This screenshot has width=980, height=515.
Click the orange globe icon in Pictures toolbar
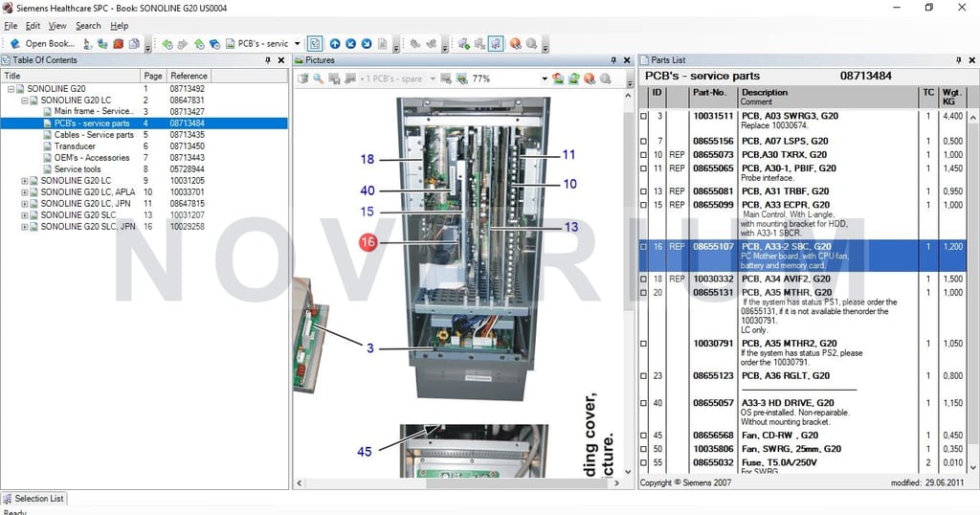pyautogui.click(x=590, y=78)
